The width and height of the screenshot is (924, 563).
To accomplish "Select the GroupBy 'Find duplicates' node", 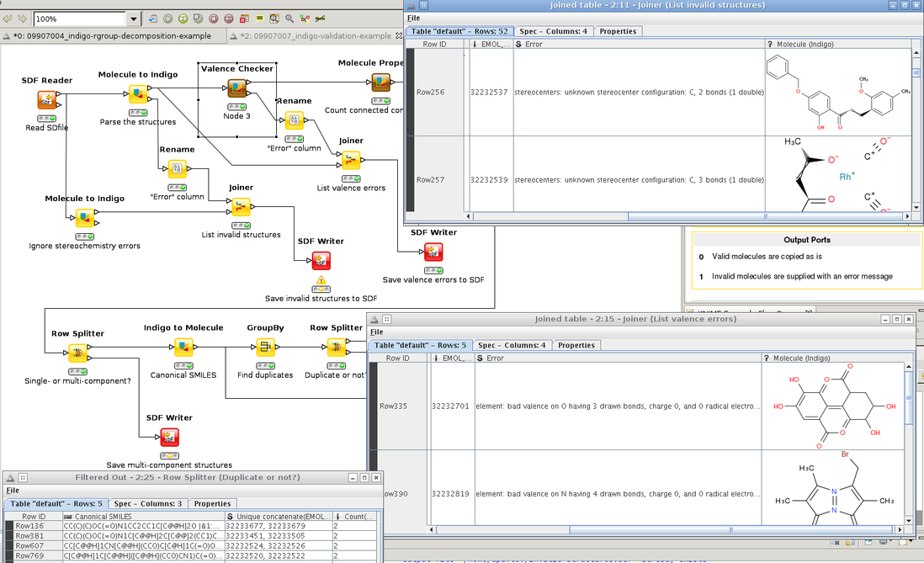I will 265,348.
